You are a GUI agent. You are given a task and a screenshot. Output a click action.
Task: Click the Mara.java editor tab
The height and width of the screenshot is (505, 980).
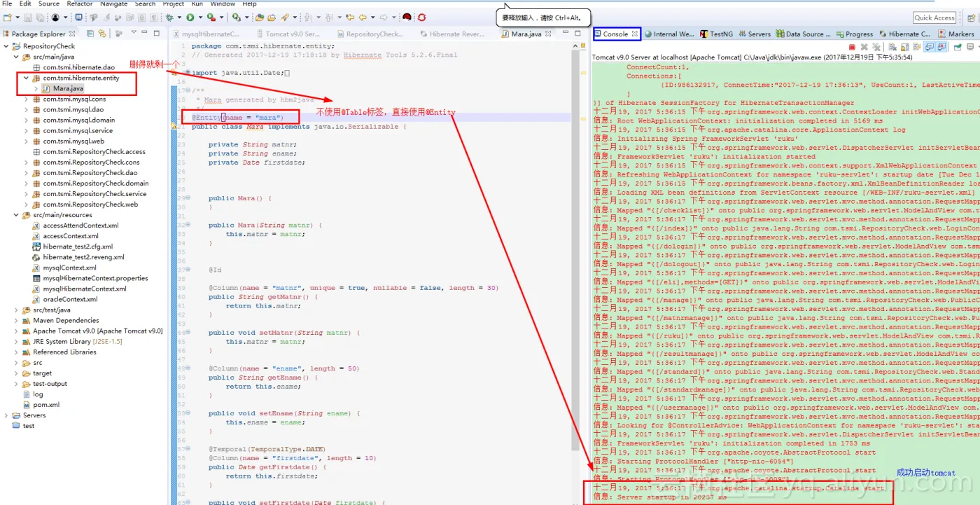pyautogui.click(x=526, y=34)
